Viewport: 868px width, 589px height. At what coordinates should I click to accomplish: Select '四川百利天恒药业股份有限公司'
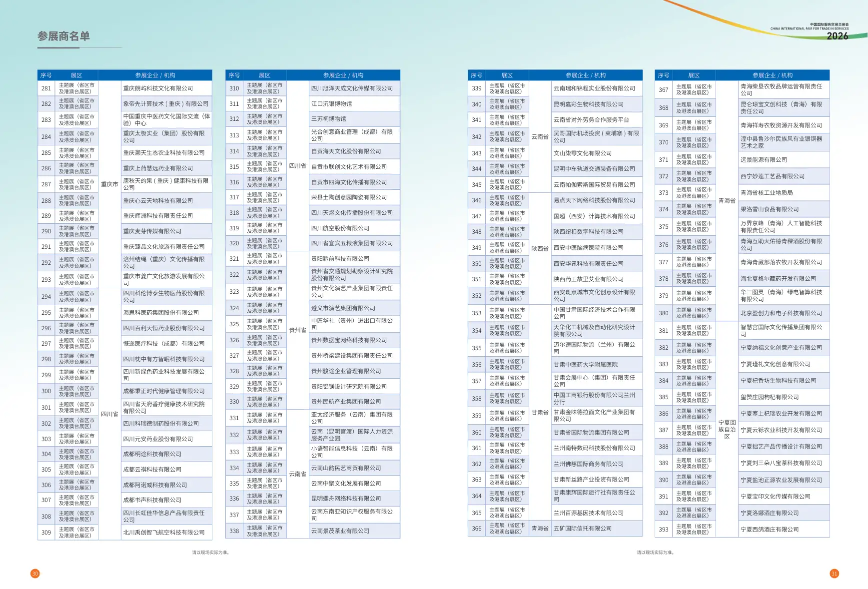(164, 328)
